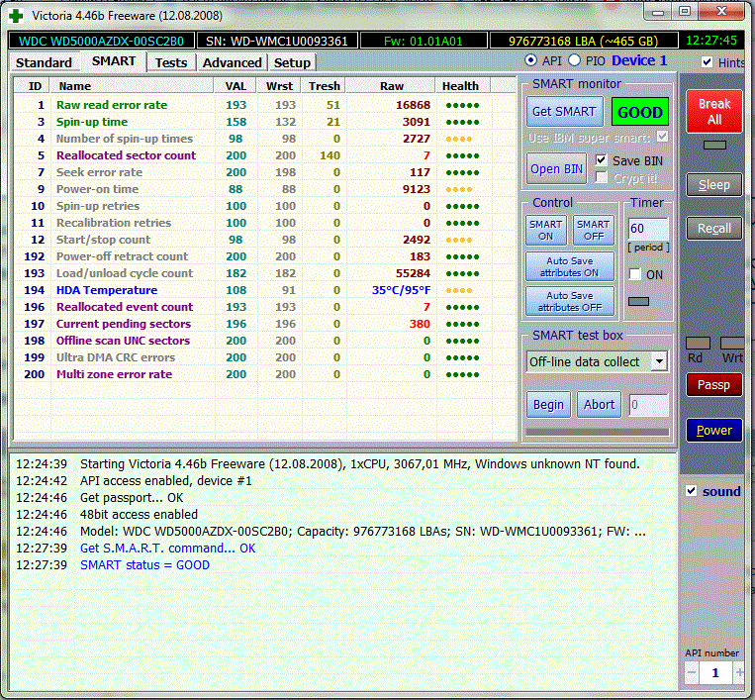This screenshot has width=755, height=700.
Task: Click the red Break All button
Action: point(714,111)
